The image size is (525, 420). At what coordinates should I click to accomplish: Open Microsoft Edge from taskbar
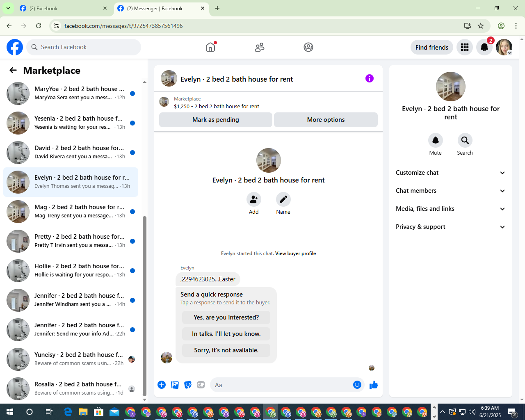pos(68,412)
